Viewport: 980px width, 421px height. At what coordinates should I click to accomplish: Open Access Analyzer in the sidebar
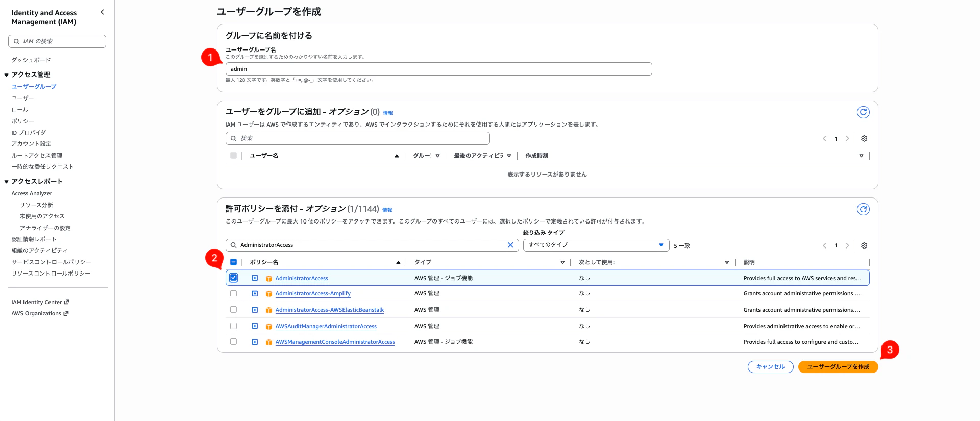(32, 194)
